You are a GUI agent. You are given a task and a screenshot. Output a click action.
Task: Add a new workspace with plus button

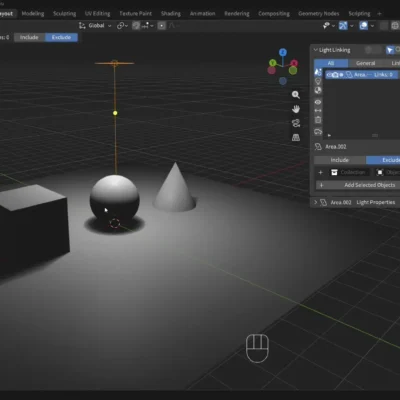[x=379, y=14]
